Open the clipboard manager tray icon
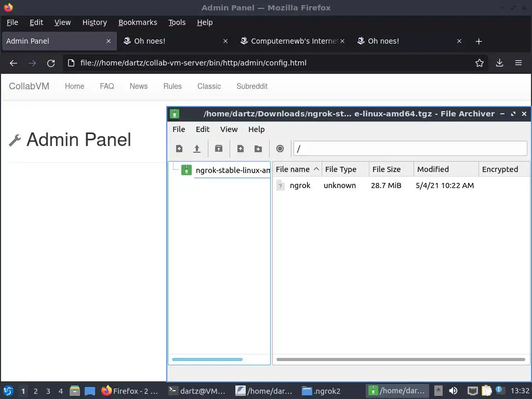 click(486, 391)
